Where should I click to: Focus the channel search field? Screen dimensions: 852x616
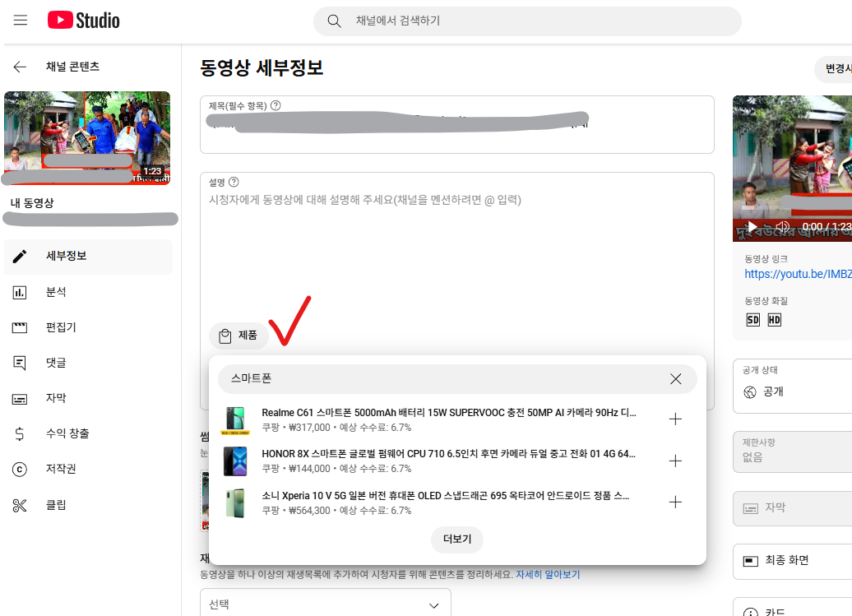pos(527,21)
